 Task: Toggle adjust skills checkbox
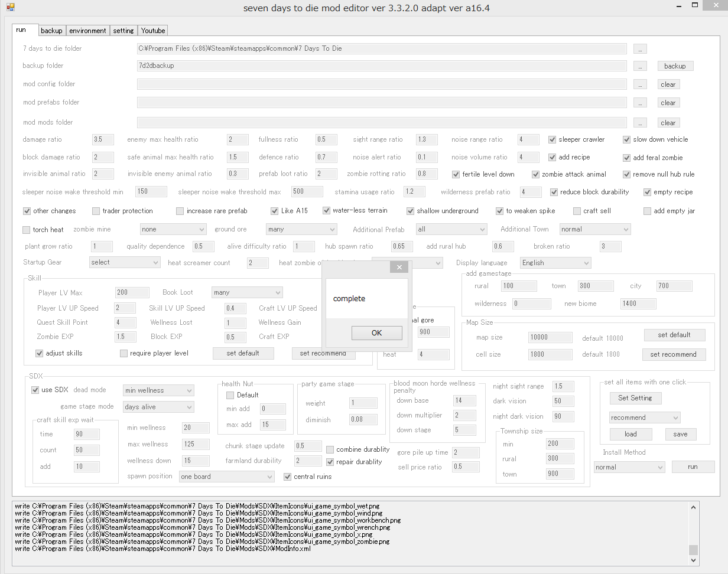pyautogui.click(x=40, y=353)
